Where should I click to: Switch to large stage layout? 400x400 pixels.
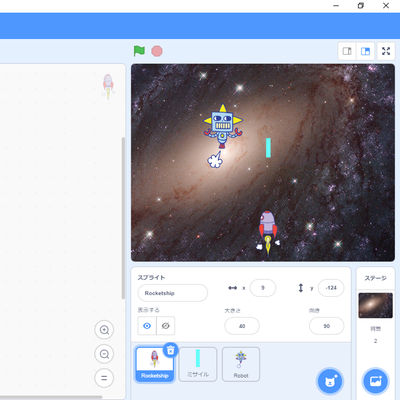(365, 51)
